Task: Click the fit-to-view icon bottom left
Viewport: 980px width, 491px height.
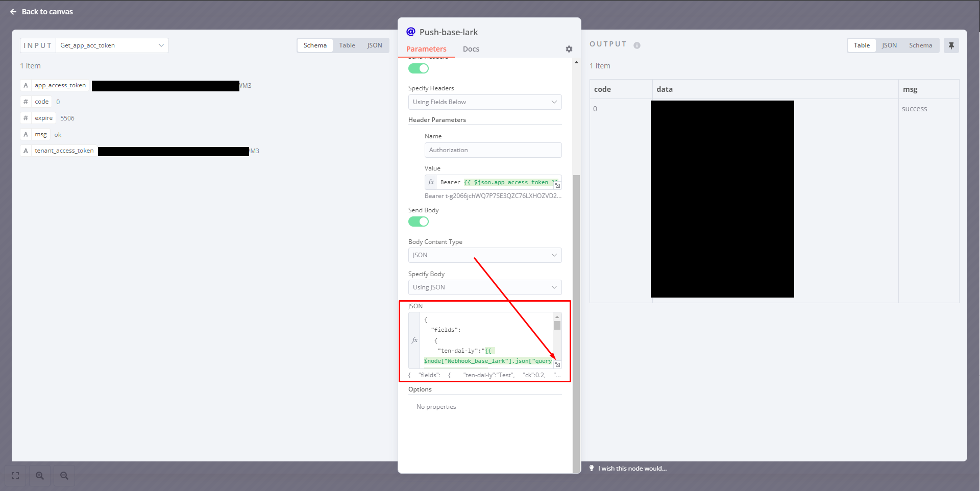Action: (x=15, y=475)
